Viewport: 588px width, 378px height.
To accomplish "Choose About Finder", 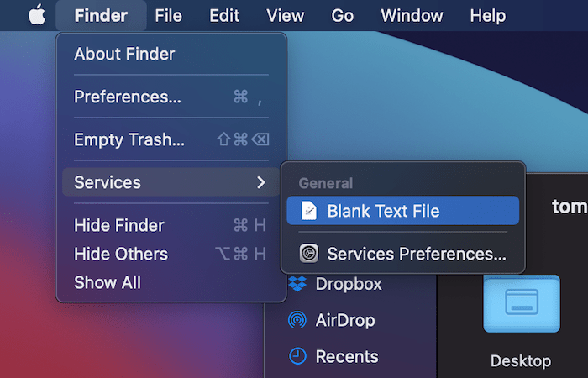I will (x=171, y=54).
